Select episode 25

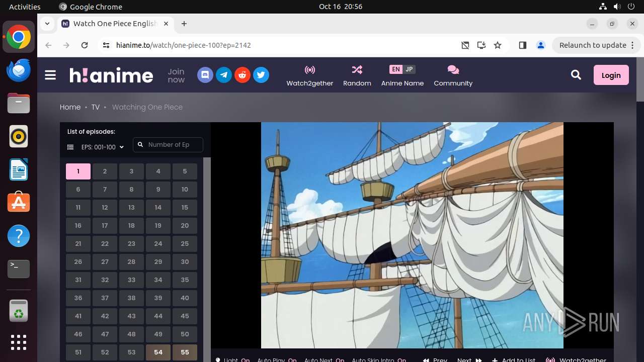tap(185, 244)
